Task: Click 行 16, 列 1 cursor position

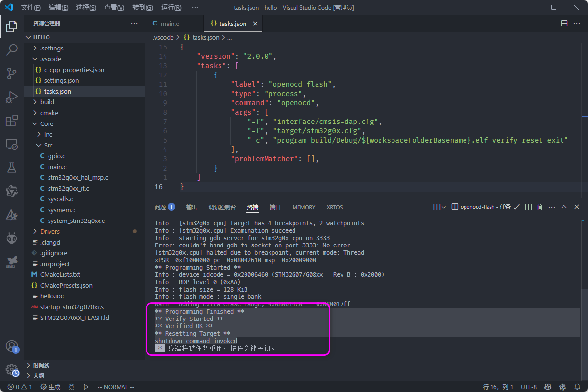Action: click(x=498, y=387)
